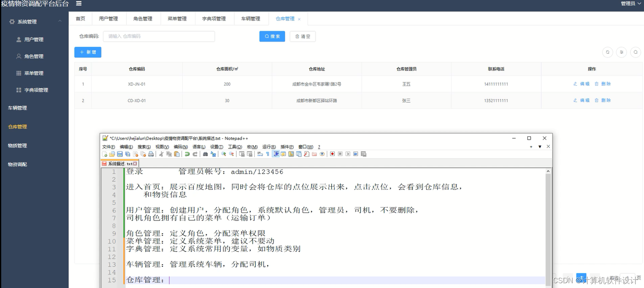This screenshot has width=644, height=288.
Task: Edit the XD-JN-01 warehouse row
Action: pyautogui.click(x=582, y=84)
